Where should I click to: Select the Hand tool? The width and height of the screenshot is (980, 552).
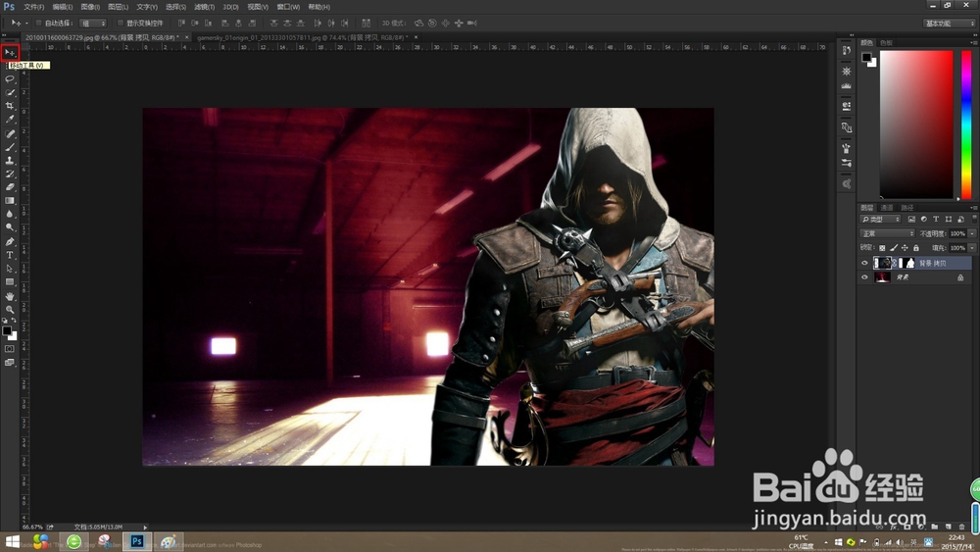point(10,296)
